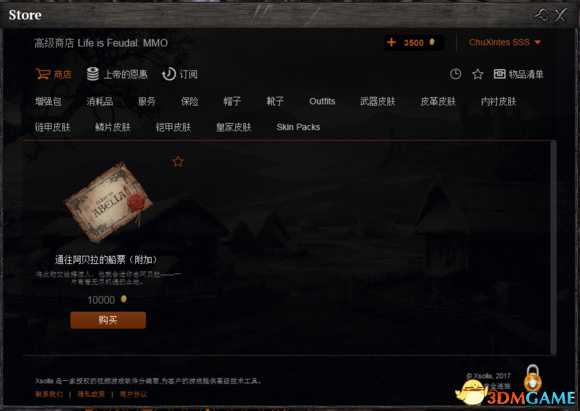Open the 订阅 subscription icon
The width and height of the screenshot is (580, 411).
[x=169, y=74]
